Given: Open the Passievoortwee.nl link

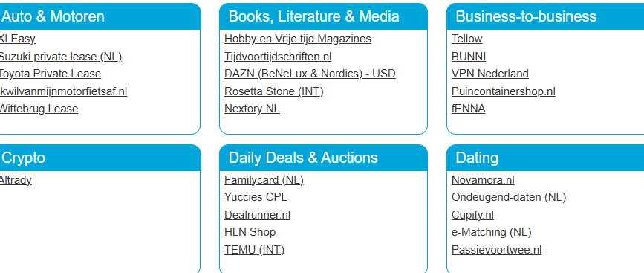Looking at the screenshot, I should click(496, 250).
